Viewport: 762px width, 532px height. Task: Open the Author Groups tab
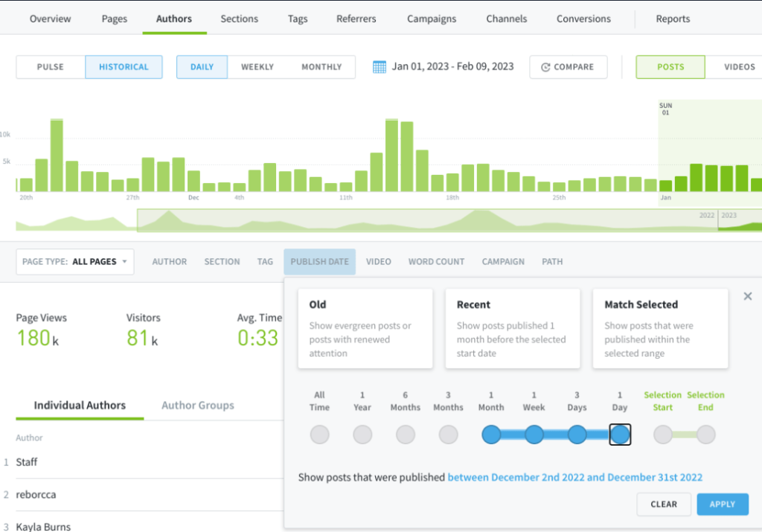click(x=198, y=406)
